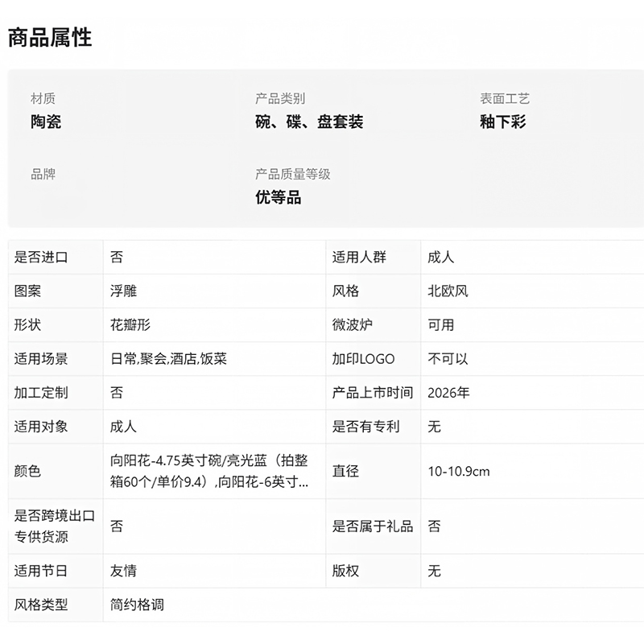Click the '适用对象' label
Screen dimensions: 644x644
[x=41, y=427]
